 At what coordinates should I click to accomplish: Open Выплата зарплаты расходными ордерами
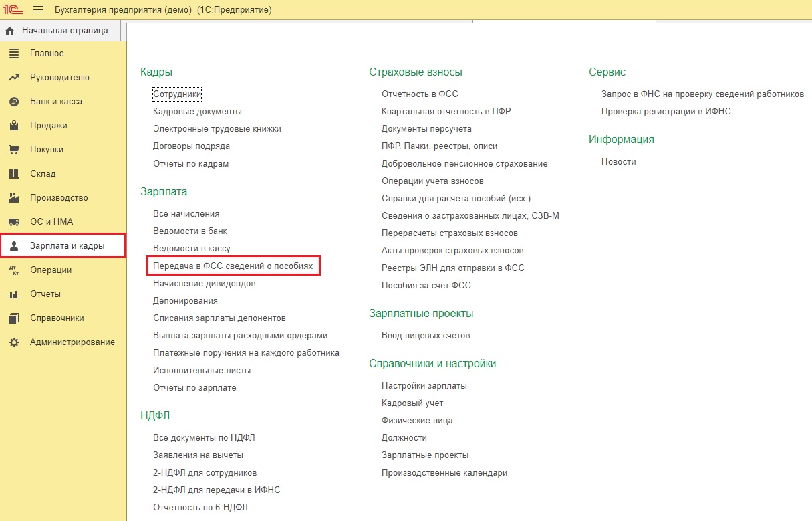pyautogui.click(x=240, y=336)
